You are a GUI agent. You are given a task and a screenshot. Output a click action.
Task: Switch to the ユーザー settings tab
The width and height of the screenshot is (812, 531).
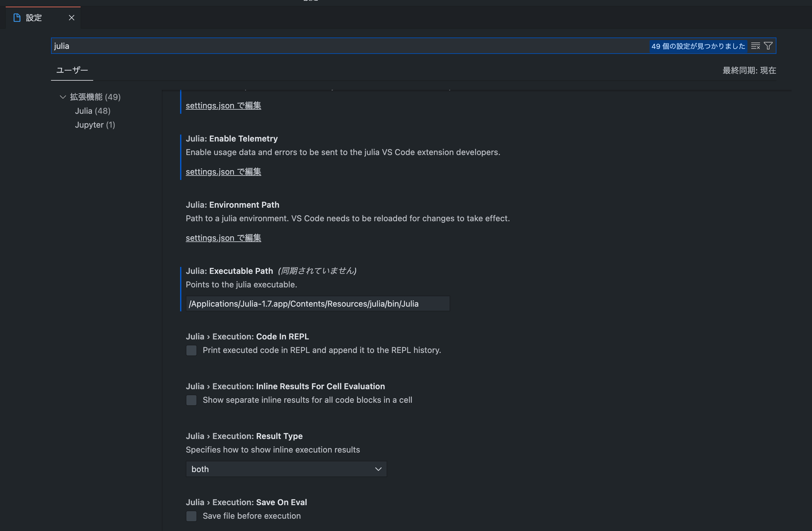pyautogui.click(x=72, y=70)
